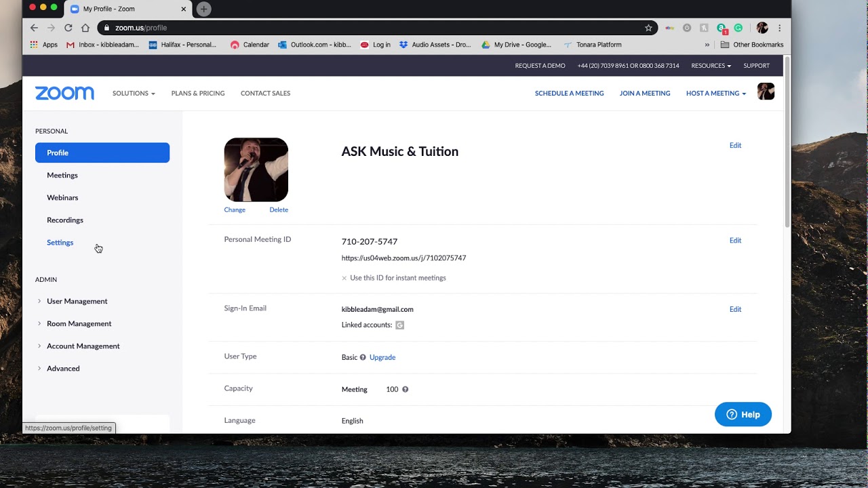Click the eBay extension icon
The width and height of the screenshot is (868, 488).
[670, 28]
